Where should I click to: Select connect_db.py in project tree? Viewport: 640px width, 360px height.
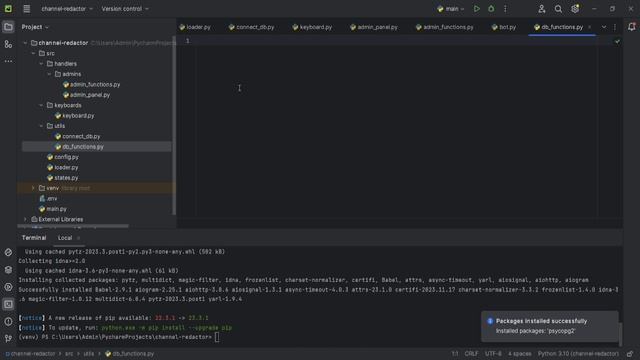click(78, 136)
